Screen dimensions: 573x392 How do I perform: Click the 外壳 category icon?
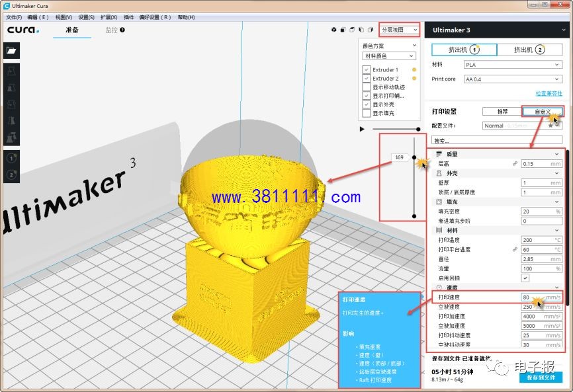pyautogui.click(x=439, y=173)
